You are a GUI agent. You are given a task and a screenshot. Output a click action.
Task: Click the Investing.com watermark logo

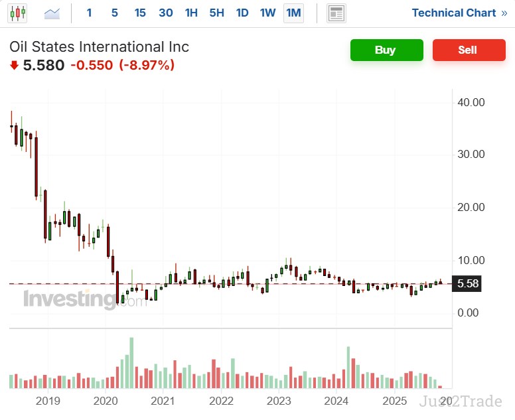[x=84, y=299]
